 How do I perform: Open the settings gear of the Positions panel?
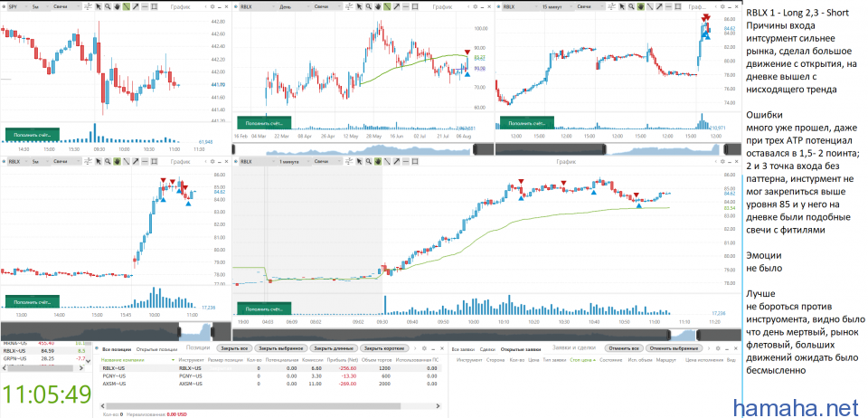click(x=424, y=348)
